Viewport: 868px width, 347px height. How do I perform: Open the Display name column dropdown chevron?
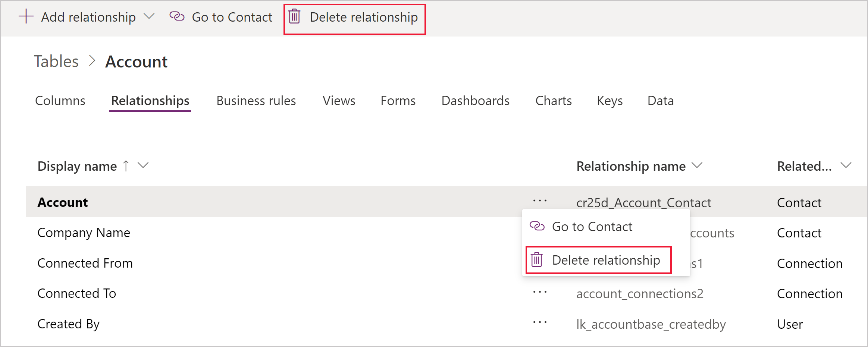143,165
